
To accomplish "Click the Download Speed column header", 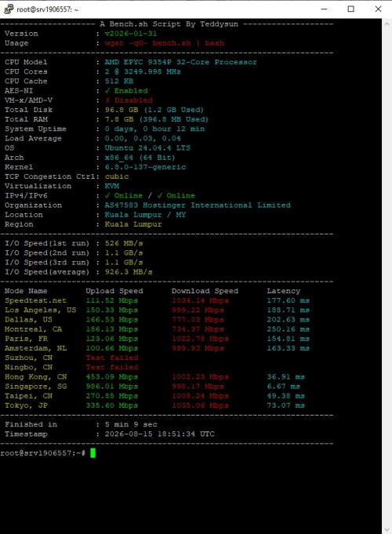I will click(205, 291).
